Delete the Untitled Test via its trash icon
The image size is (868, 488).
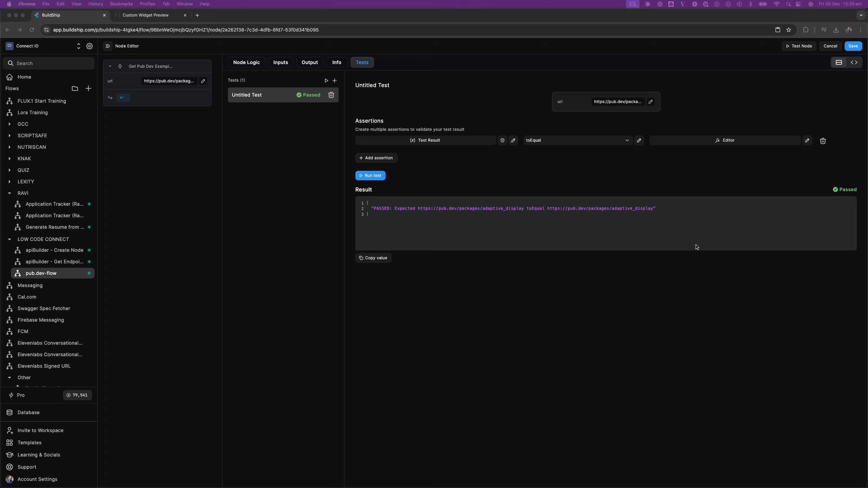click(x=331, y=95)
